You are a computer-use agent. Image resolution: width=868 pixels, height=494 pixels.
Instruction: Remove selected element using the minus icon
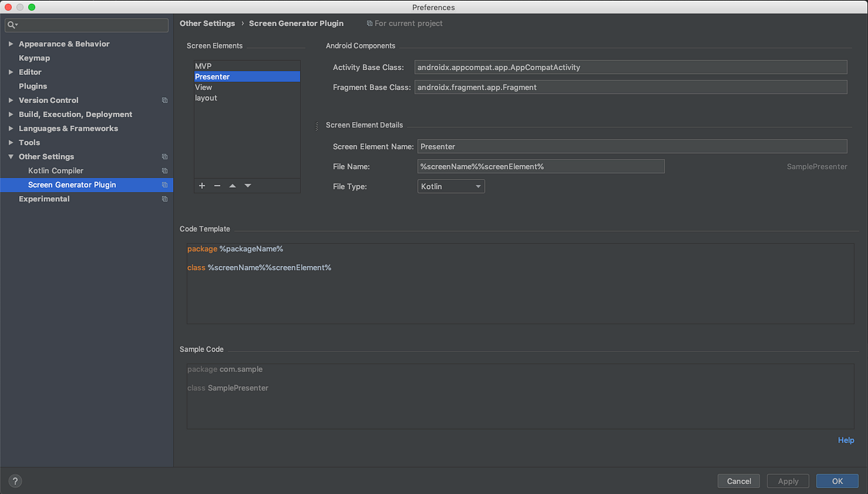(217, 185)
